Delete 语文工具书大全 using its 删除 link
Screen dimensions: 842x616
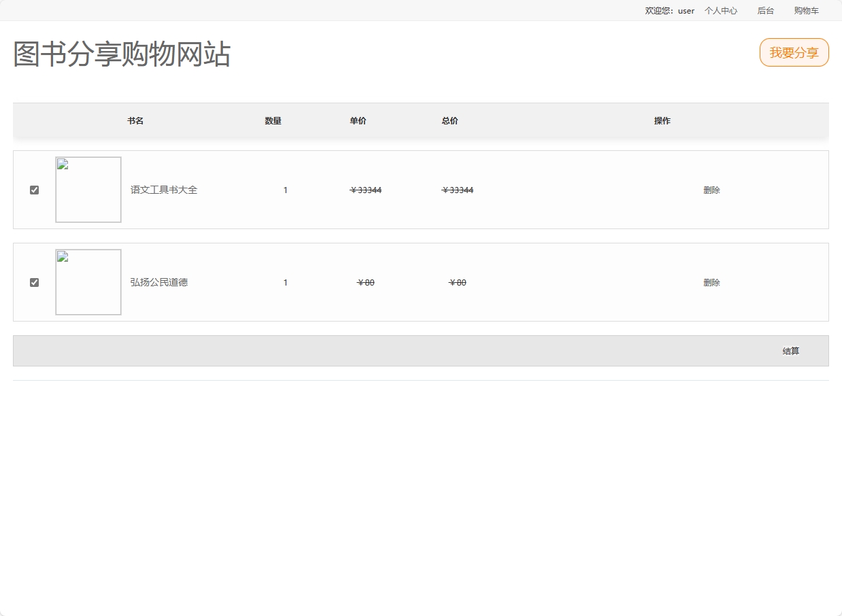coord(711,190)
